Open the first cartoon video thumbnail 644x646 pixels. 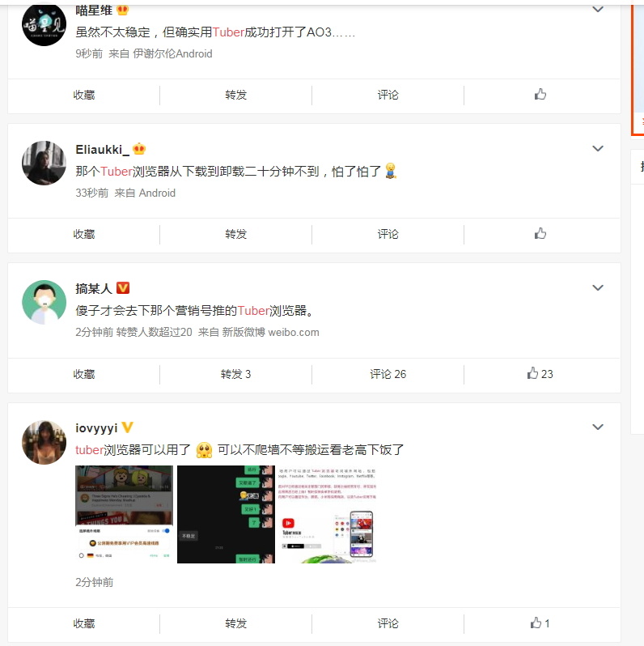pos(124,514)
